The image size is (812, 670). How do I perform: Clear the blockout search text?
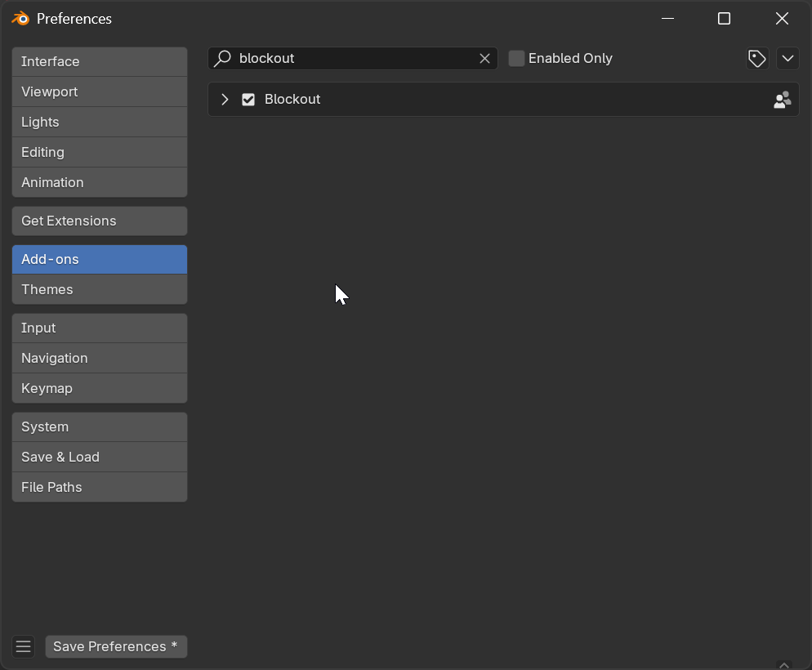(x=484, y=59)
